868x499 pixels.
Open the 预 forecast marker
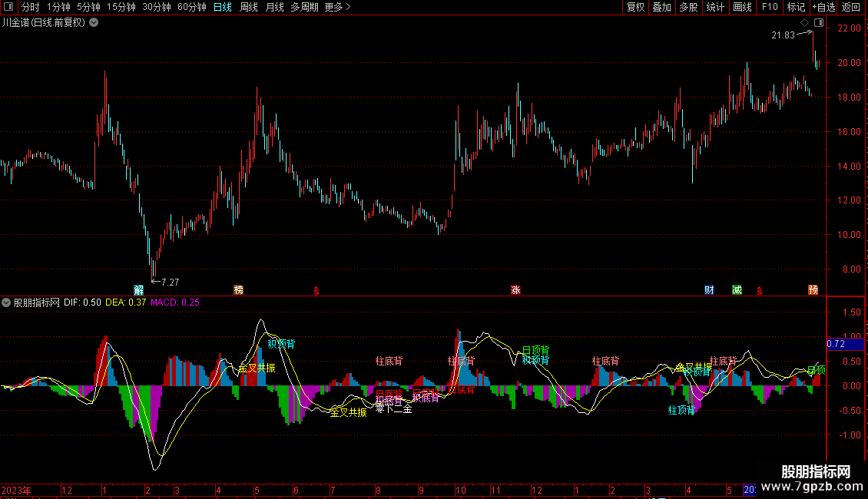[813, 290]
